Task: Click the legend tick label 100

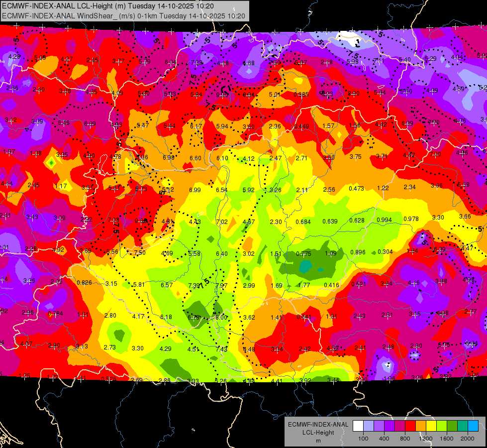Action: 363,439
